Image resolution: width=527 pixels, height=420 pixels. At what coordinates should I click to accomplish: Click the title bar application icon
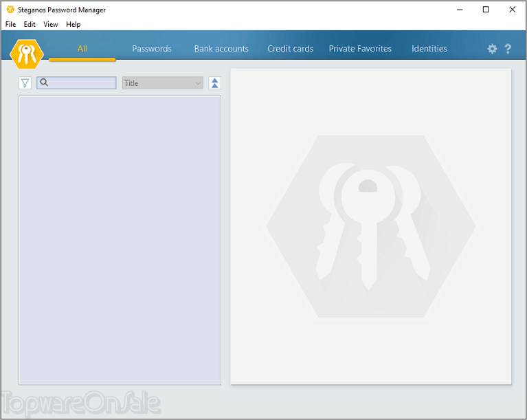pos(10,10)
